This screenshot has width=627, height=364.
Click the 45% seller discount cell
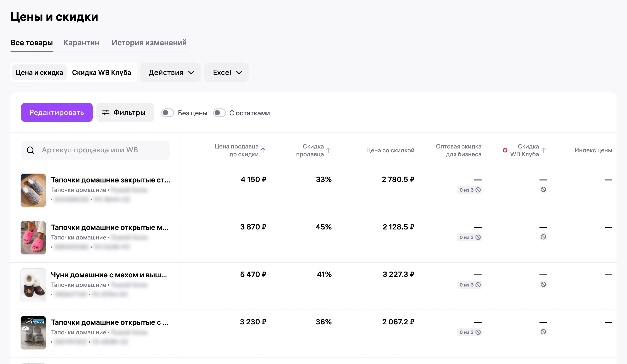pos(324,227)
